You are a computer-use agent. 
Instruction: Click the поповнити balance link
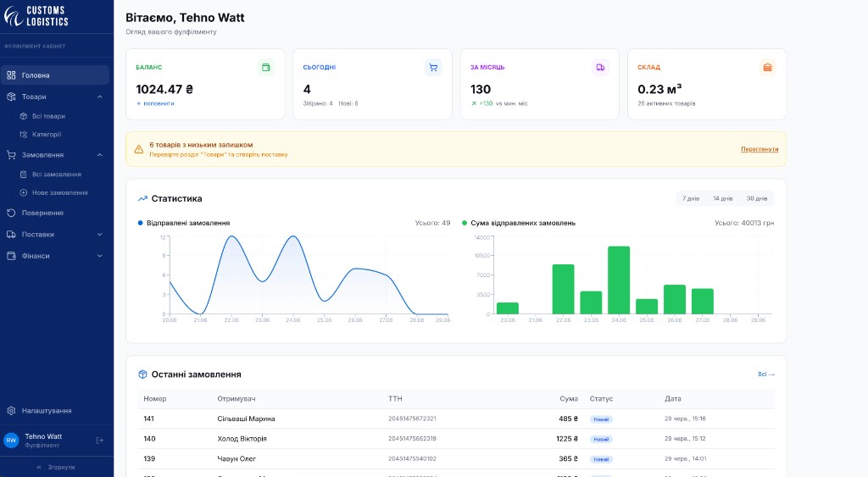tap(155, 103)
